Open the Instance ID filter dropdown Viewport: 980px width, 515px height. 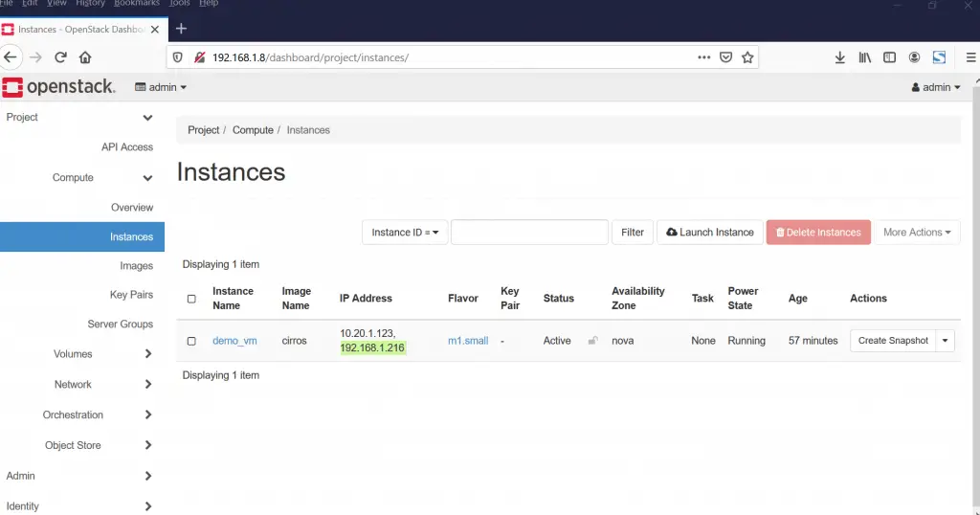(x=405, y=233)
